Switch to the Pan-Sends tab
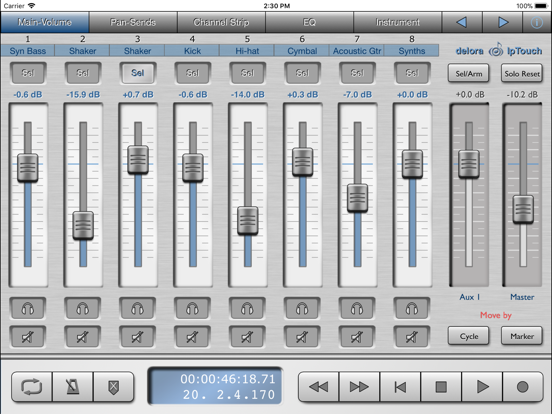 pos(133,22)
